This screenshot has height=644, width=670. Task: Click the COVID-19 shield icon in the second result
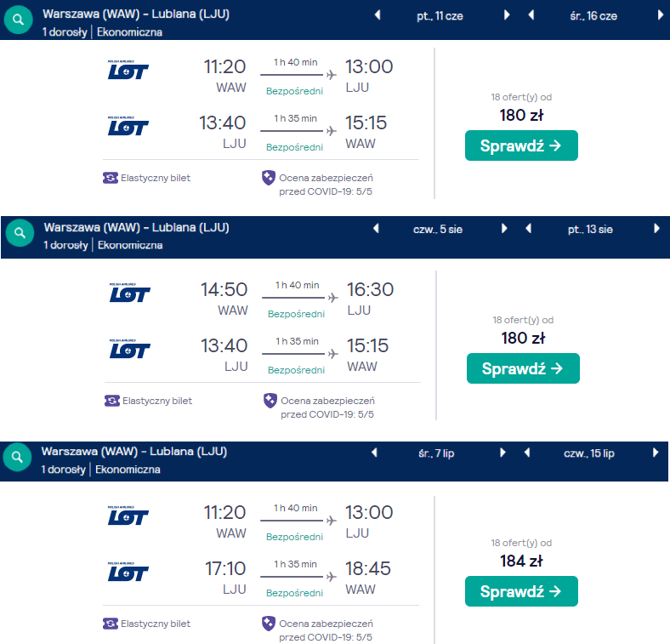270,401
